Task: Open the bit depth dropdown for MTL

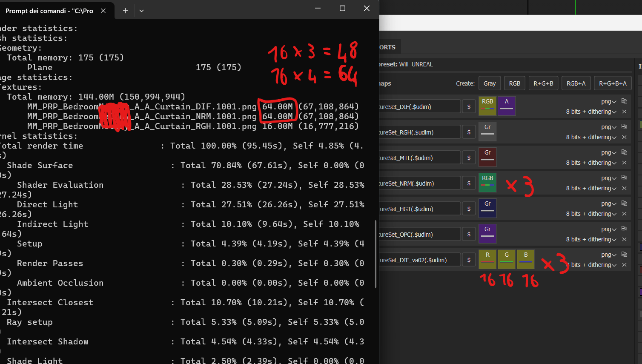Action: 591,163
